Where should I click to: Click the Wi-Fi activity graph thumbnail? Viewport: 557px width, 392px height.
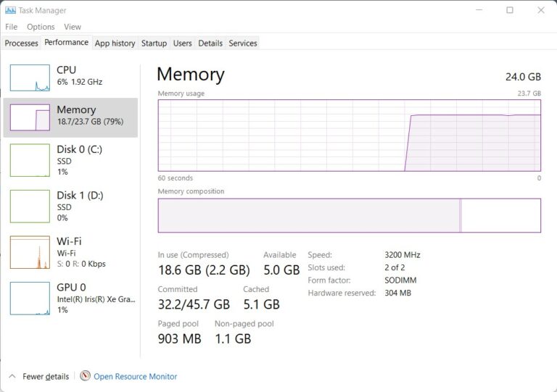30,252
